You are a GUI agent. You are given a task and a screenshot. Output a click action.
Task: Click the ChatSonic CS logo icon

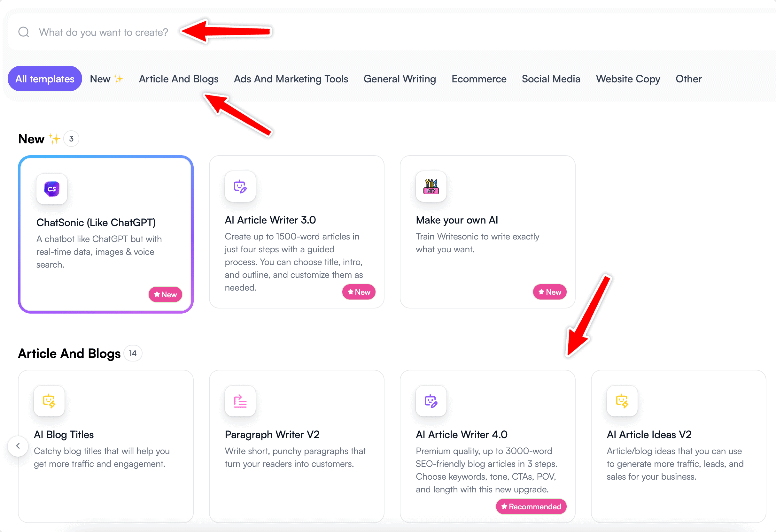coord(52,189)
